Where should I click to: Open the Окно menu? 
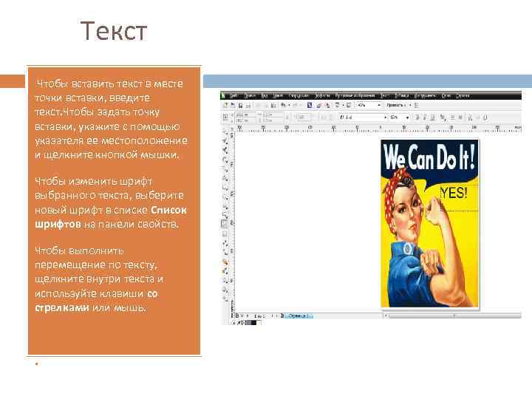446,95
